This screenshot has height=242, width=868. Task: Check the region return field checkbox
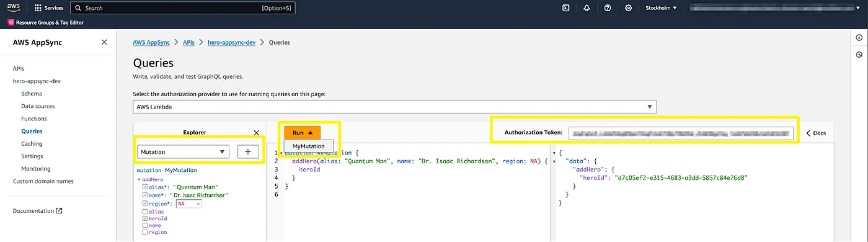click(x=144, y=233)
